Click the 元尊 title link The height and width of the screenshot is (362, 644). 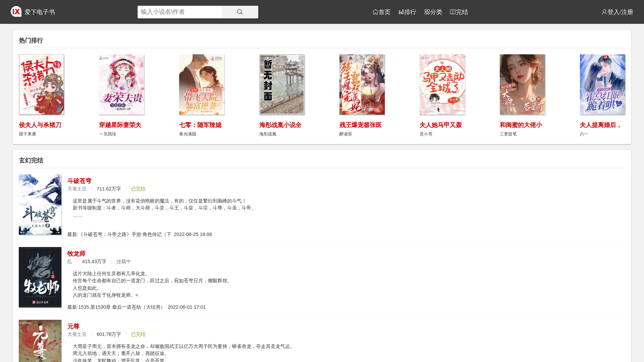[x=73, y=326]
